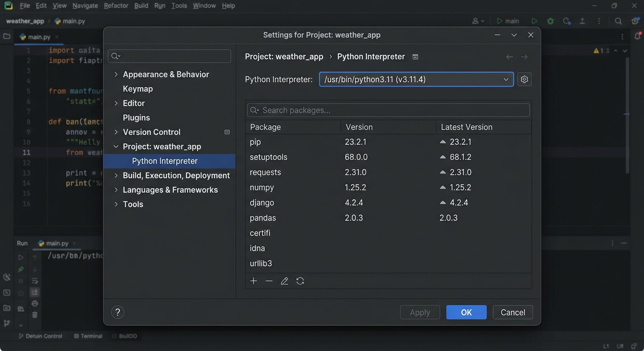Click the Search packages field
This screenshot has width=644, height=351.
coord(388,110)
